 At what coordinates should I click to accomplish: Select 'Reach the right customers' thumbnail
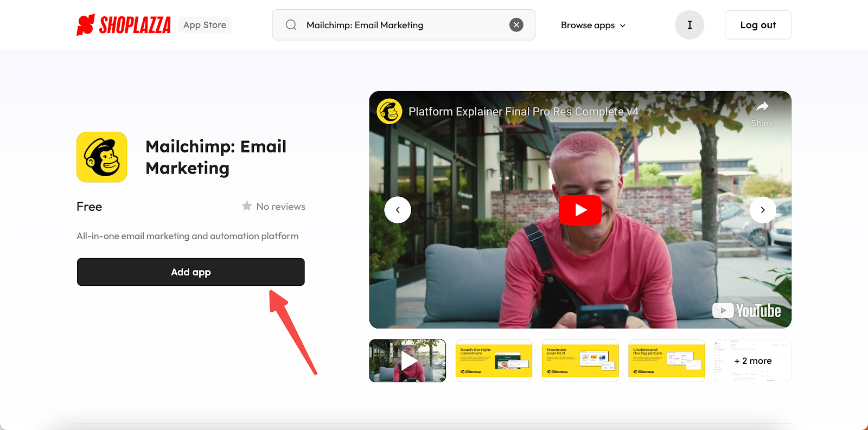[x=494, y=361]
